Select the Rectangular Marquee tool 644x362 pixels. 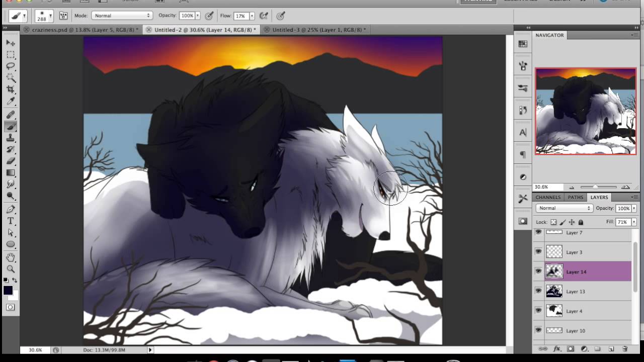pos(11,54)
